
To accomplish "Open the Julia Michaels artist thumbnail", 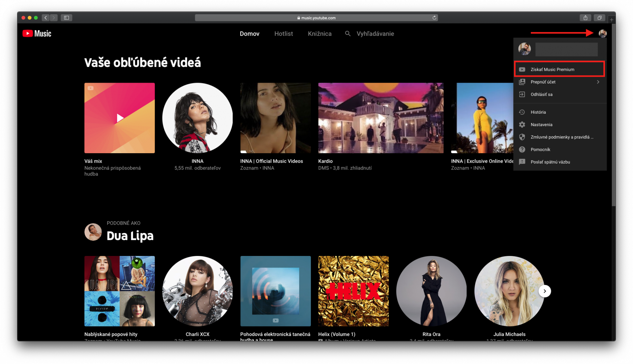I will [x=509, y=291].
